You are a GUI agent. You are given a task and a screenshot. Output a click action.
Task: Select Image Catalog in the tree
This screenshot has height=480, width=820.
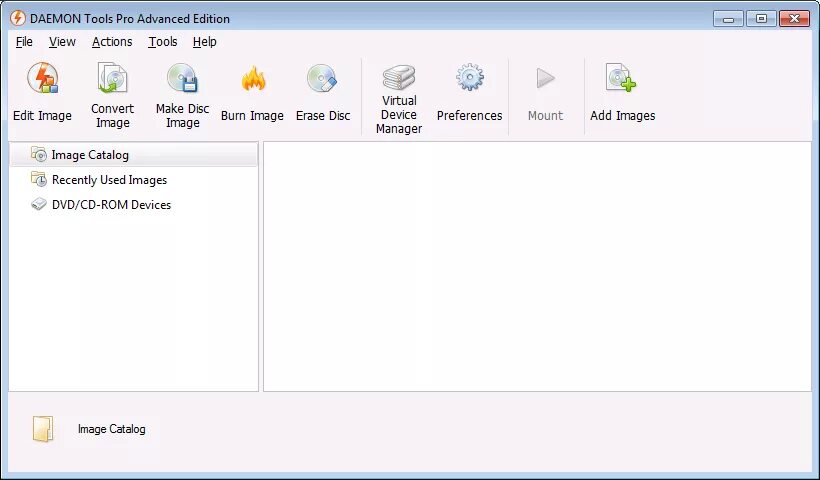(x=133, y=155)
